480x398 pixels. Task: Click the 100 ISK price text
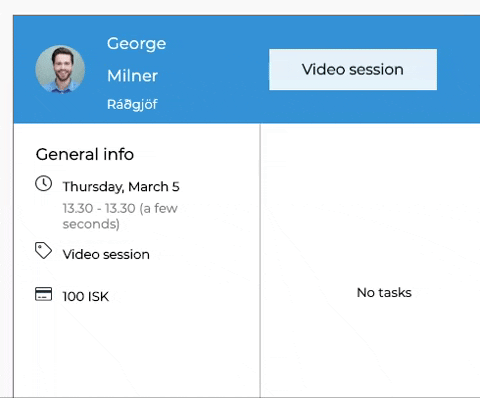point(86,296)
